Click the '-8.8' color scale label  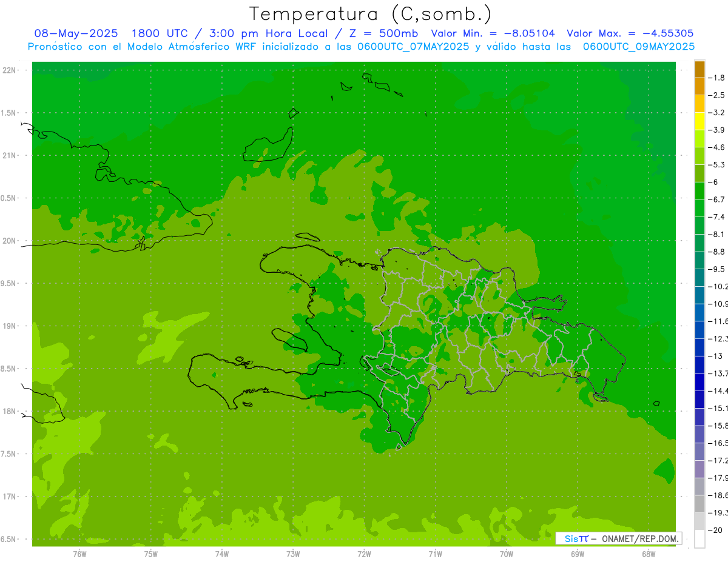point(716,252)
